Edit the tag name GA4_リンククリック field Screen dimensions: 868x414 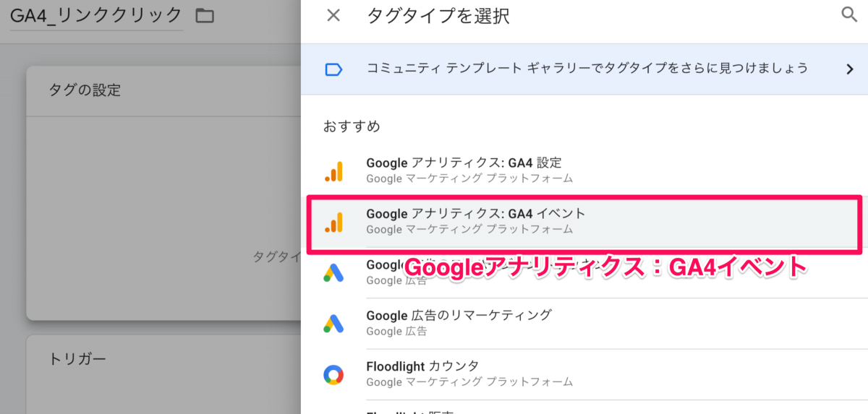tap(96, 15)
